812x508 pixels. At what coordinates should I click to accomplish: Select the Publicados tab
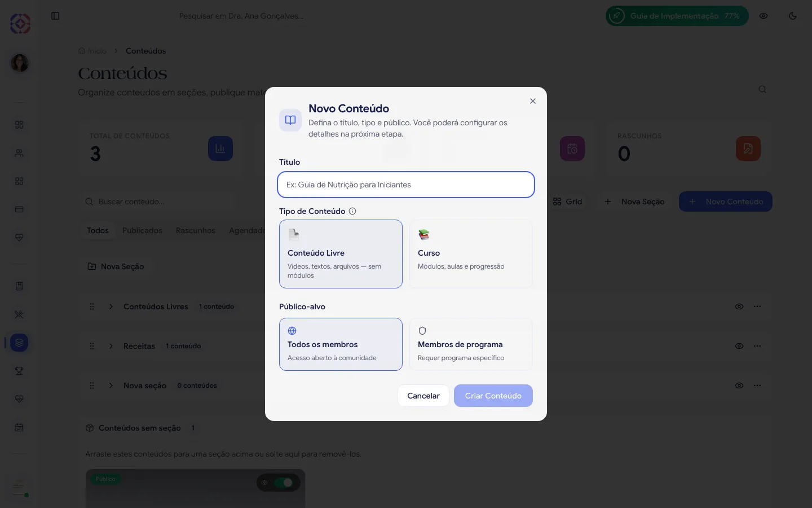pos(142,230)
